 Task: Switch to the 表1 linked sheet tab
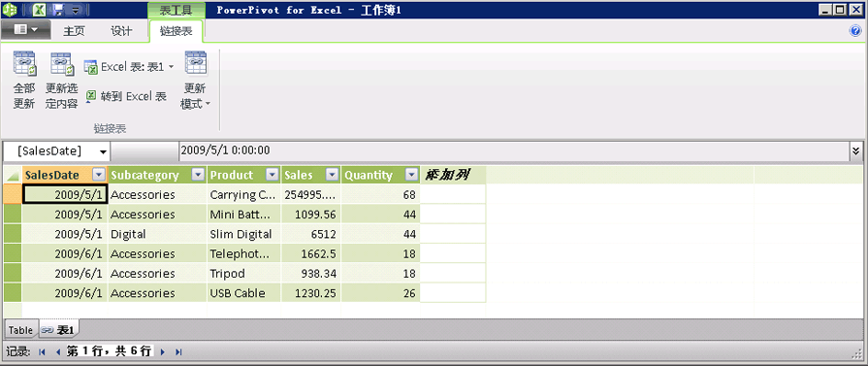coord(59,330)
